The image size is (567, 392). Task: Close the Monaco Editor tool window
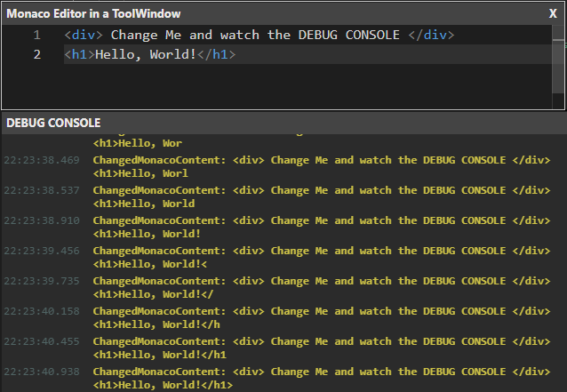click(x=553, y=13)
